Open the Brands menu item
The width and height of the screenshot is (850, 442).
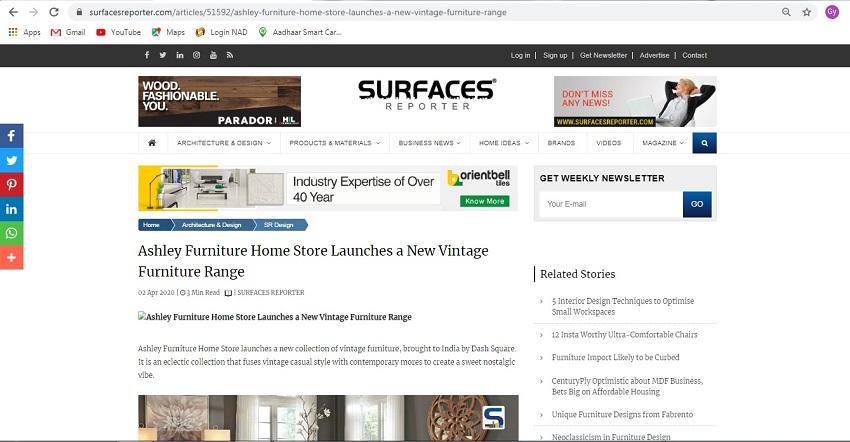point(561,143)
